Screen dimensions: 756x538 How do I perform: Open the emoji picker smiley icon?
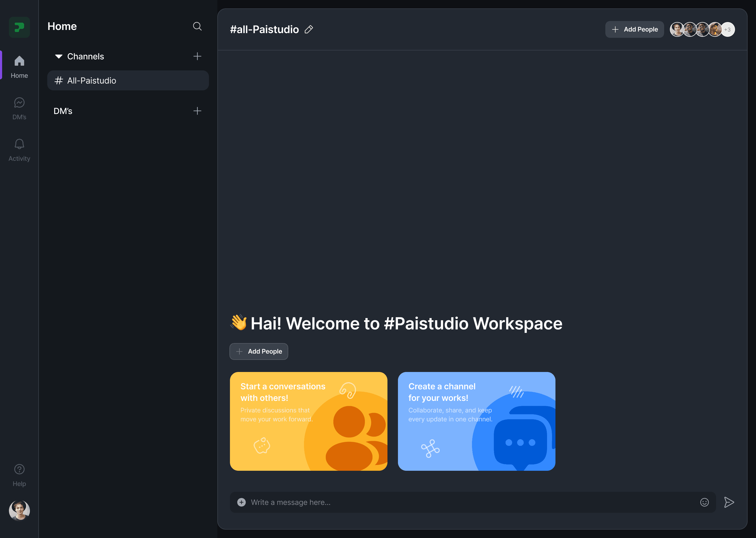click(704, 502)
